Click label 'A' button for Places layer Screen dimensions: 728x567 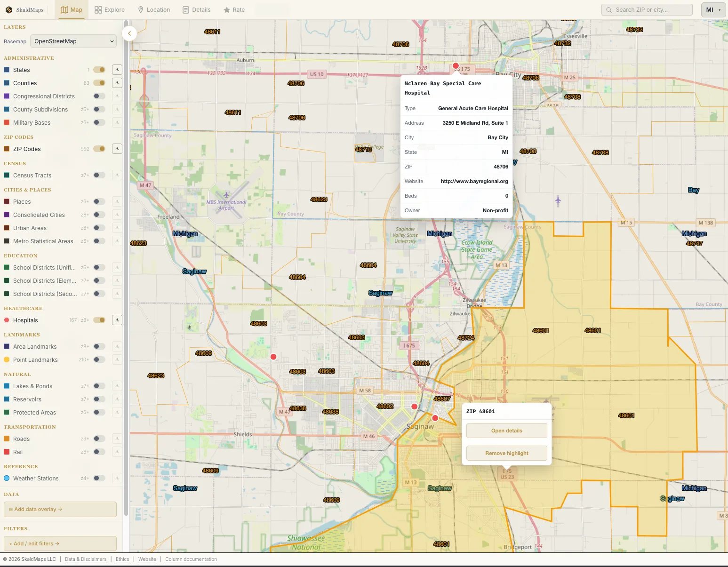pyautogui.click(x=117, y=201)
